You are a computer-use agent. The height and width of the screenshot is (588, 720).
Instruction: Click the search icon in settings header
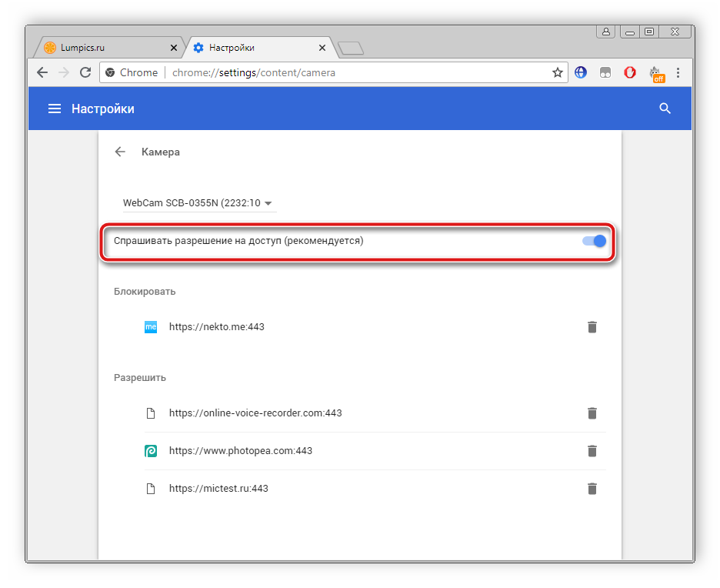pos(665,109)
